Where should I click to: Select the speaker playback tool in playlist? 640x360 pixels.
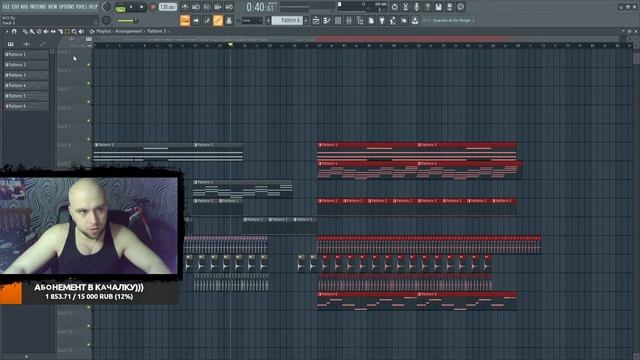pyautogui.click(x=81, y=31)
